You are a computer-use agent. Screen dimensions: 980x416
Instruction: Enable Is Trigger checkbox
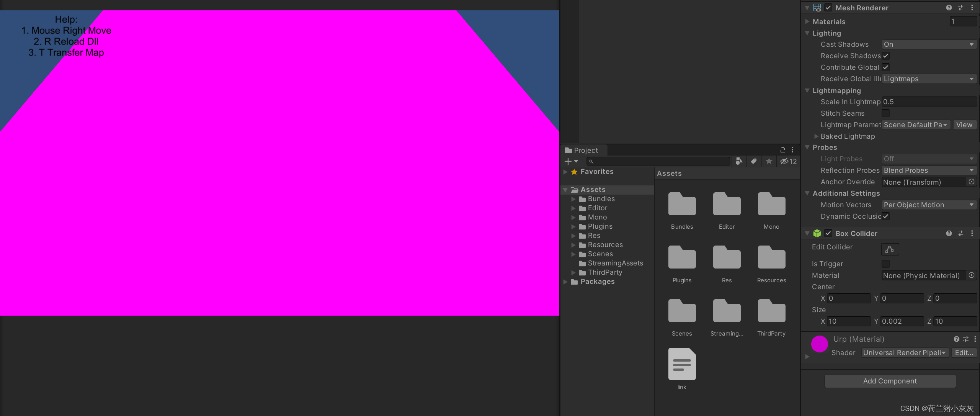coord(886,264)
